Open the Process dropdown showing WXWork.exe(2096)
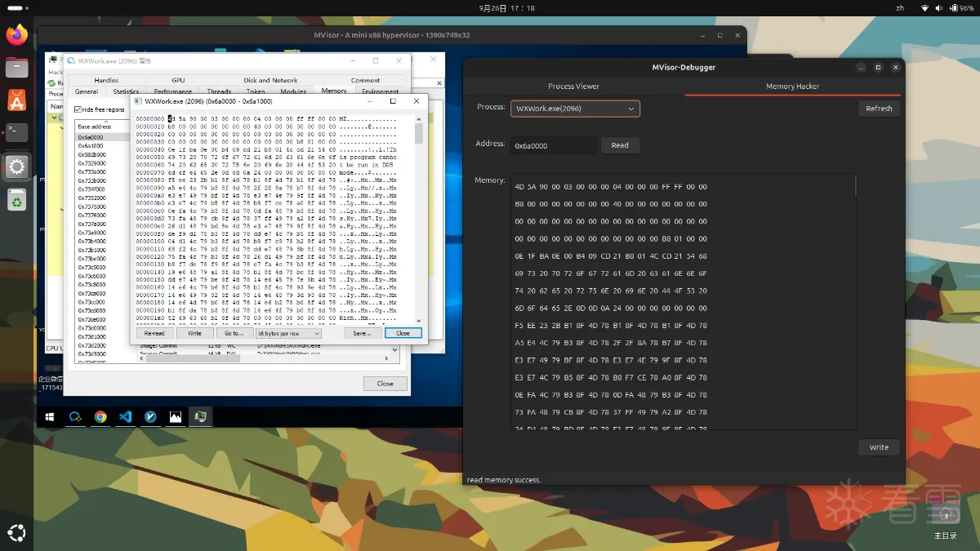980x551 pixels. tap(575, 109)
